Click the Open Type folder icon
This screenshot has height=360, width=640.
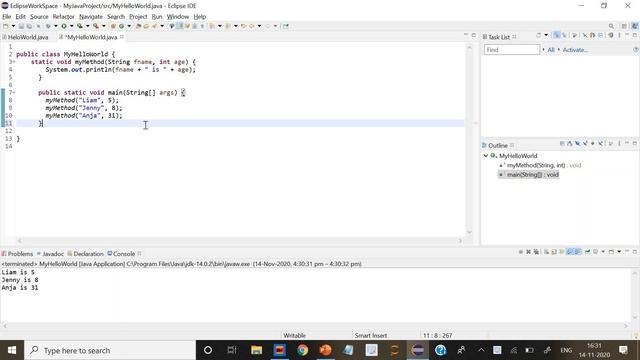(x=139, y=26)
